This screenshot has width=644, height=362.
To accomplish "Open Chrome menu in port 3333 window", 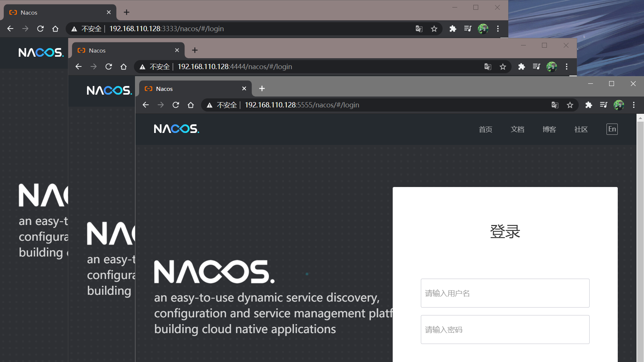I will click(x=498, y=29).
